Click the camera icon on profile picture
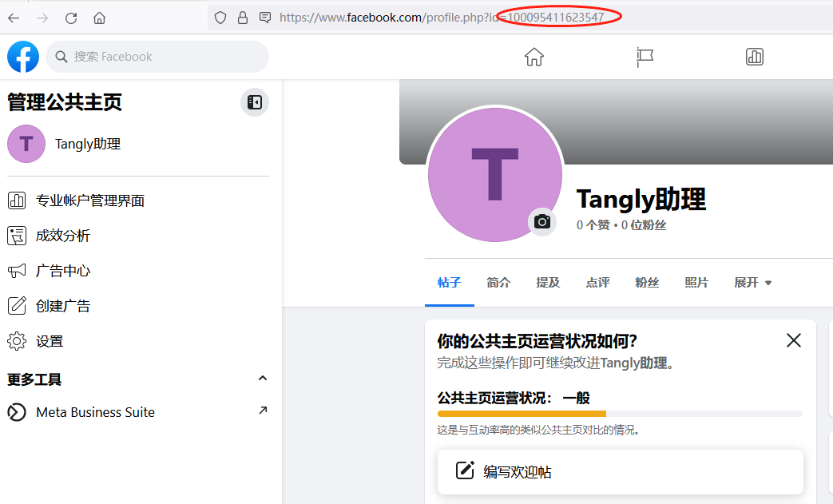Viewport: 833px width, 504px height. (541, 221)
